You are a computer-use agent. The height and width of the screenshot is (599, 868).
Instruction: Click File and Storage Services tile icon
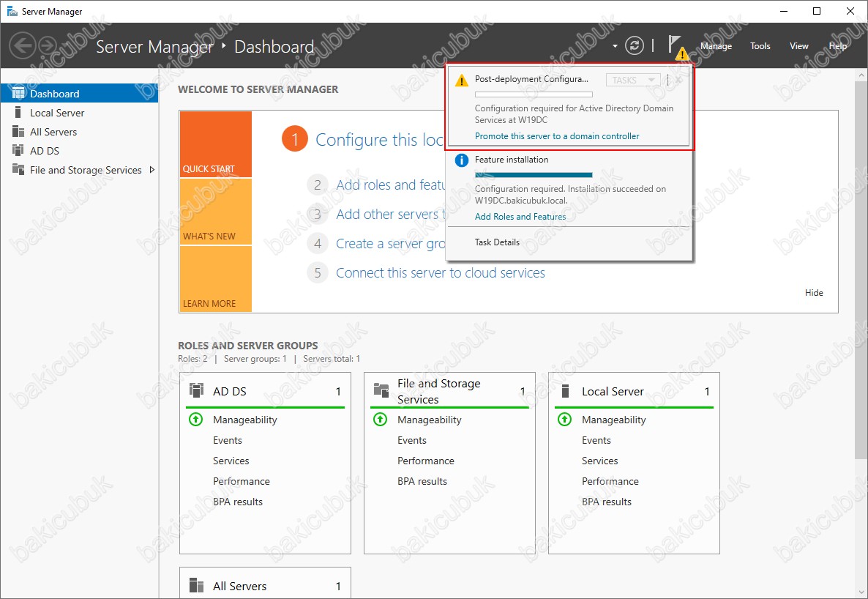pos(381,390)
